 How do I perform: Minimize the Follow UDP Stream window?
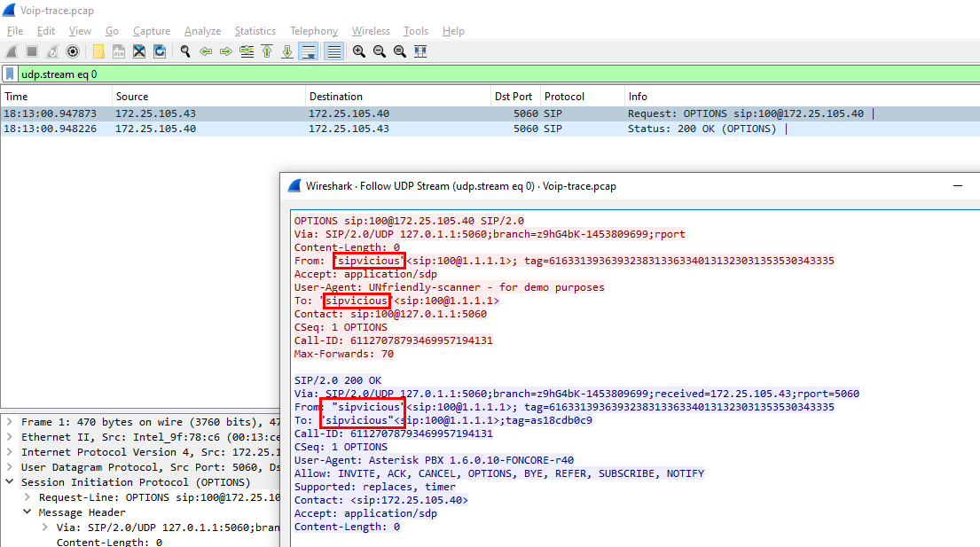pos(958,186)
